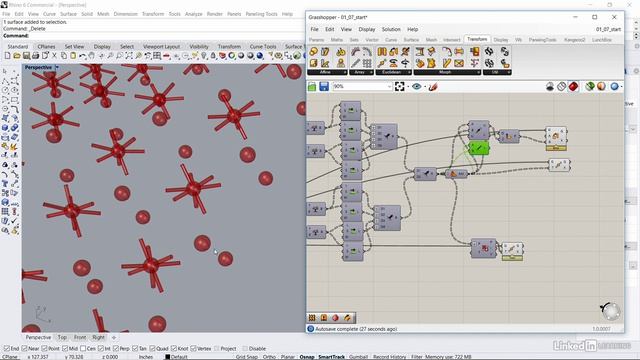Screen dimensions: 640x360
Task: Click the first component in the Euclidean group
Action: click(382, 52)
